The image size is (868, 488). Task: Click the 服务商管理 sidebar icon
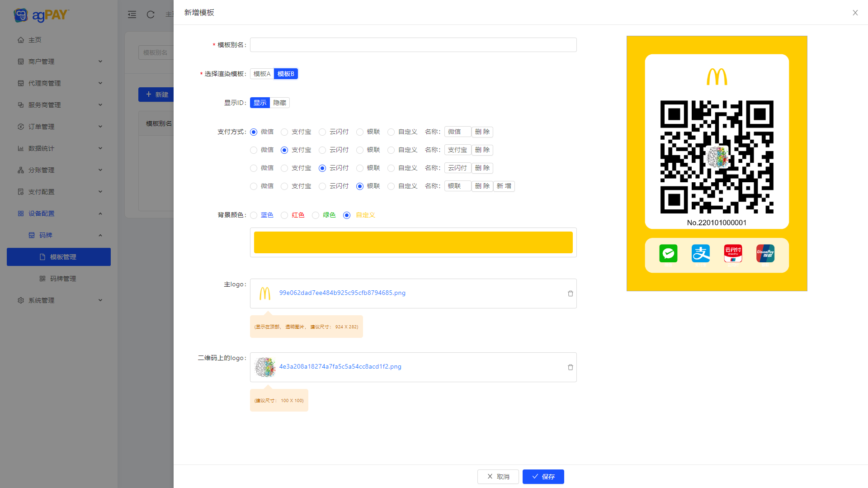click(x=21, y=105)
